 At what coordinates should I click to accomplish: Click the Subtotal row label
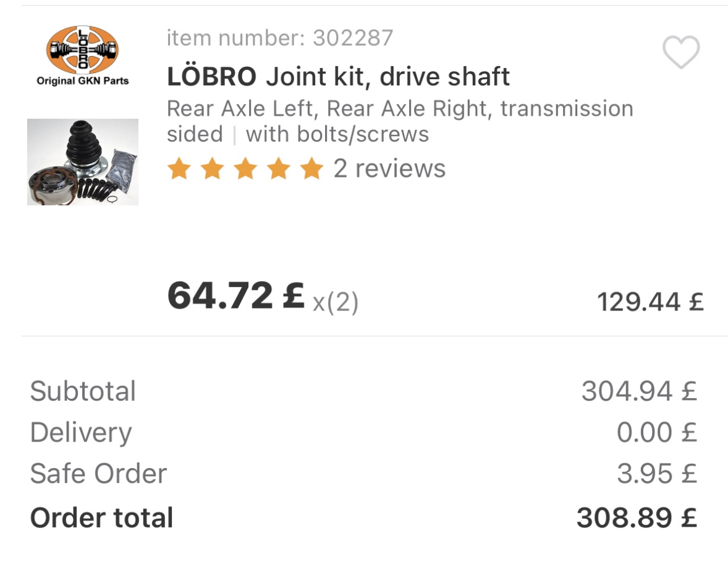tap(83, 391)
